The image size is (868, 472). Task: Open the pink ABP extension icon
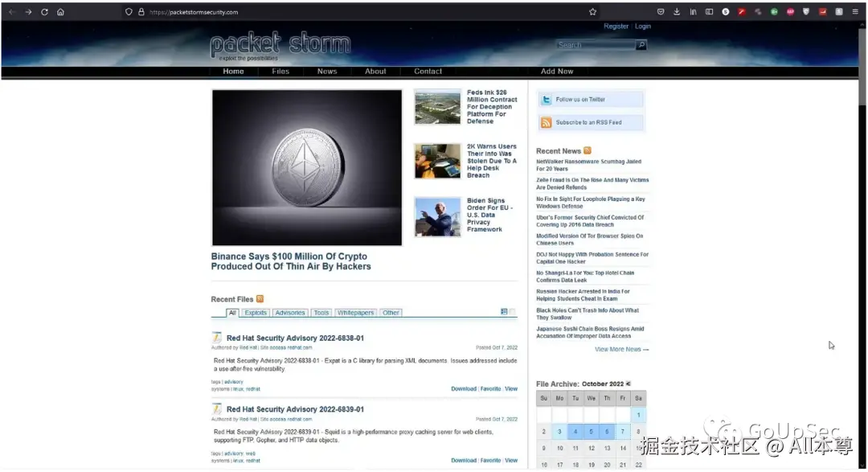point(790,11)
